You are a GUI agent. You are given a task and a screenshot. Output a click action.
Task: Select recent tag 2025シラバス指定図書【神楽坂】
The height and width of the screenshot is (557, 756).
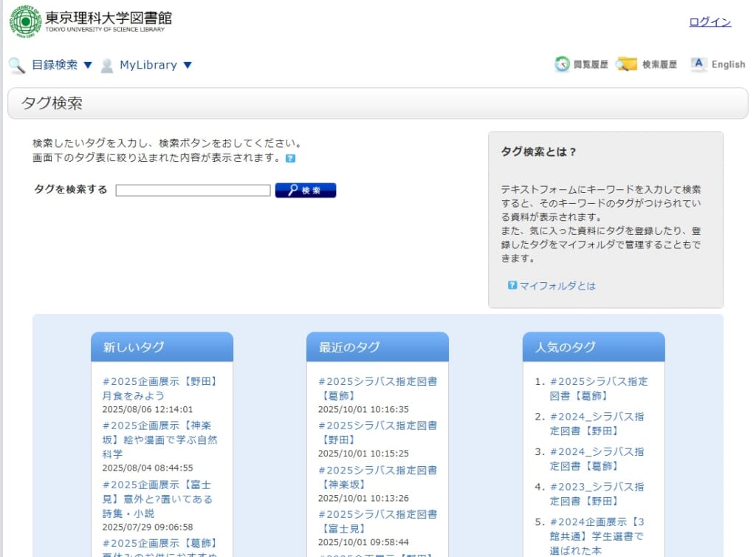coord(377,476)
